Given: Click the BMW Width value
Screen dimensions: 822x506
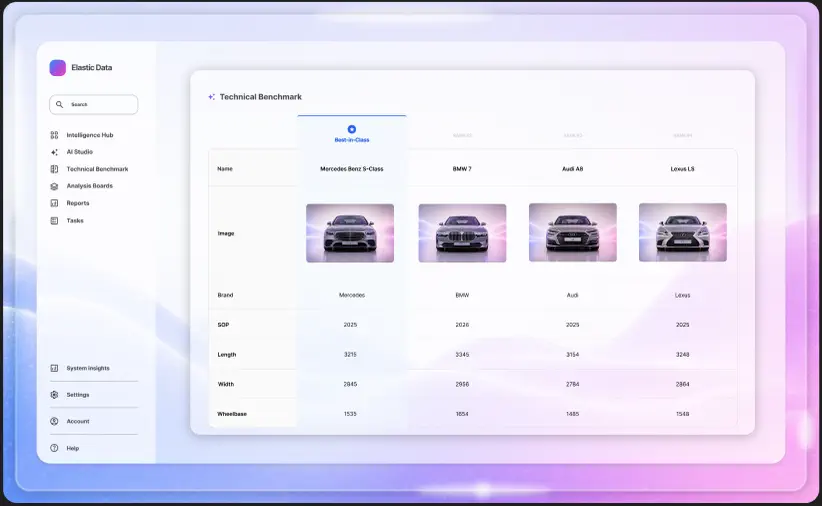Looking at the screenshot, I should pyautogui.click(x=462, y=384).
